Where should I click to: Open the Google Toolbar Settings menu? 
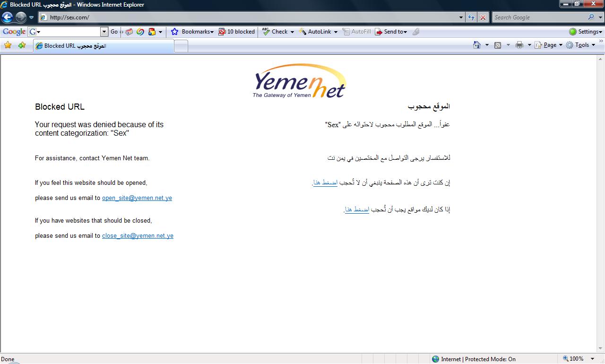(x=586, y=32)
